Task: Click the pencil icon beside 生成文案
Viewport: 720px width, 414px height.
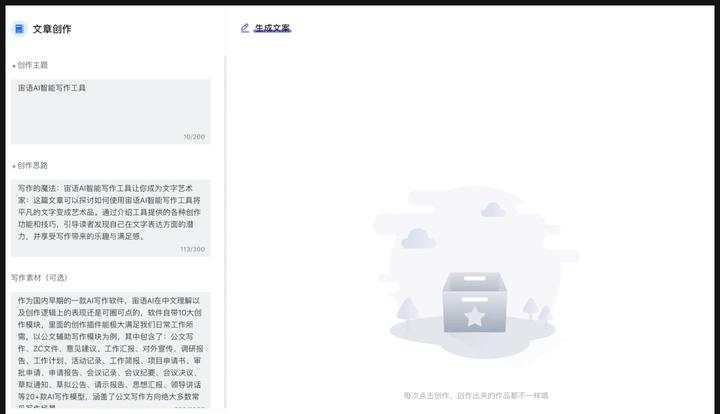Action: pyautogui.click(x=245, y=28)
